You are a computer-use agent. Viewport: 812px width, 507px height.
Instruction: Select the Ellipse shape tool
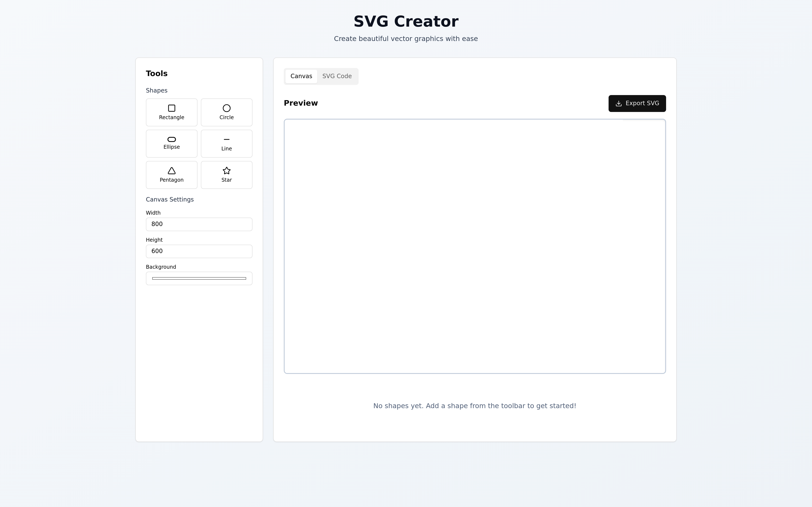171,143
